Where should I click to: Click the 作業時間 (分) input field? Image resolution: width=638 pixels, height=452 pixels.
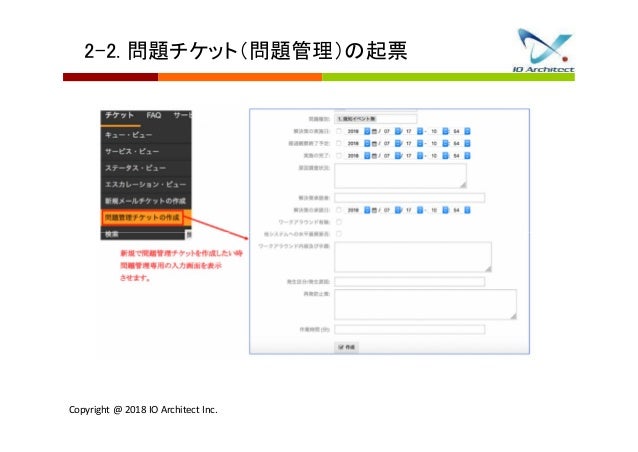click(x=410, y=329)
